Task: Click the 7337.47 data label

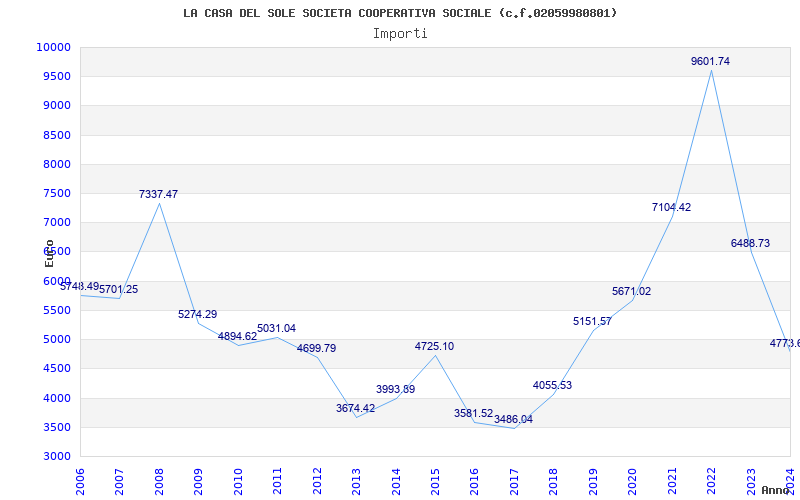Action: [x=158, y=194]
